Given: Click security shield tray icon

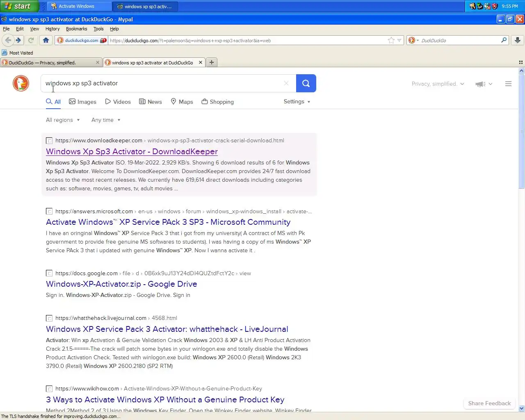Looking at the screenshot, I should (495, 6).
